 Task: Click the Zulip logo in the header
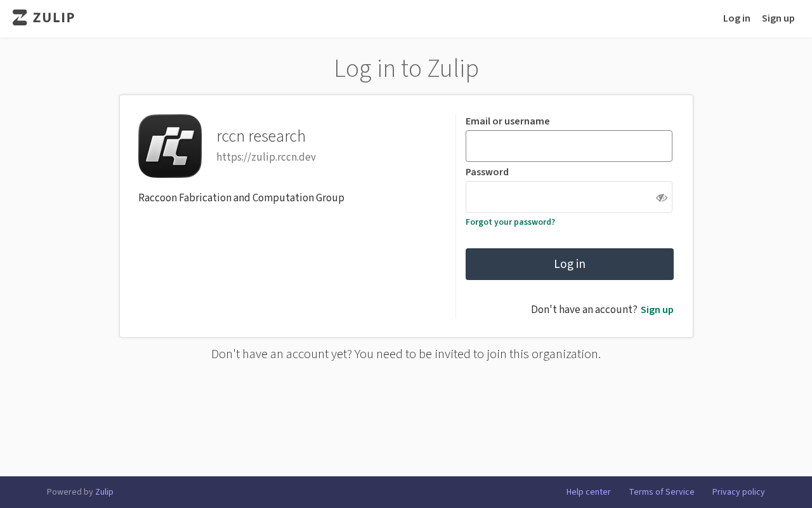43,18
